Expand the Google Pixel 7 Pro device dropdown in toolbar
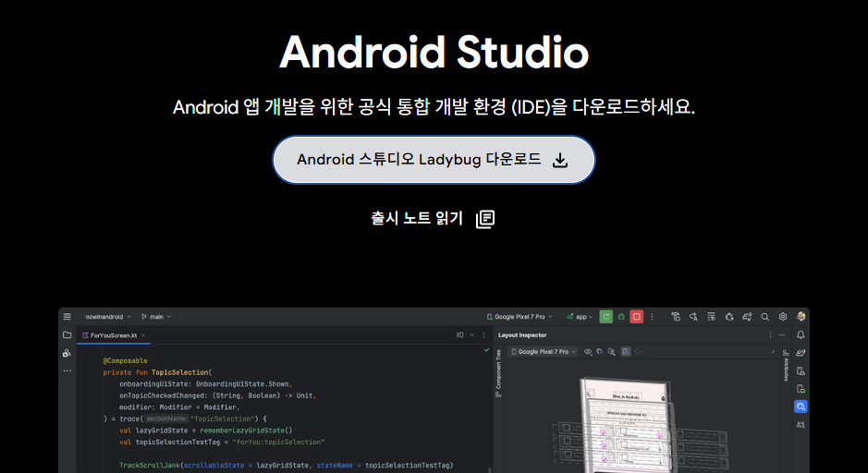Viewport: 868px width, 473px height. [x=520, y=317]
